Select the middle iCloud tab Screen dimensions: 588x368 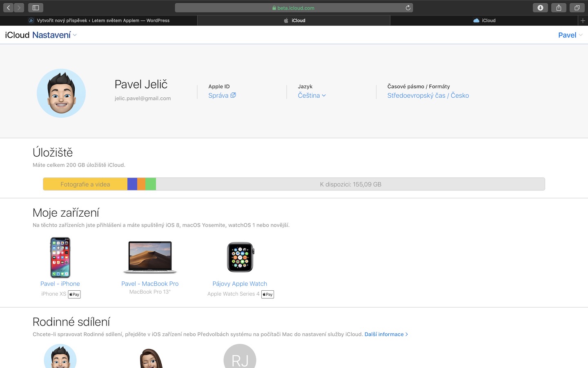point(294,20)
